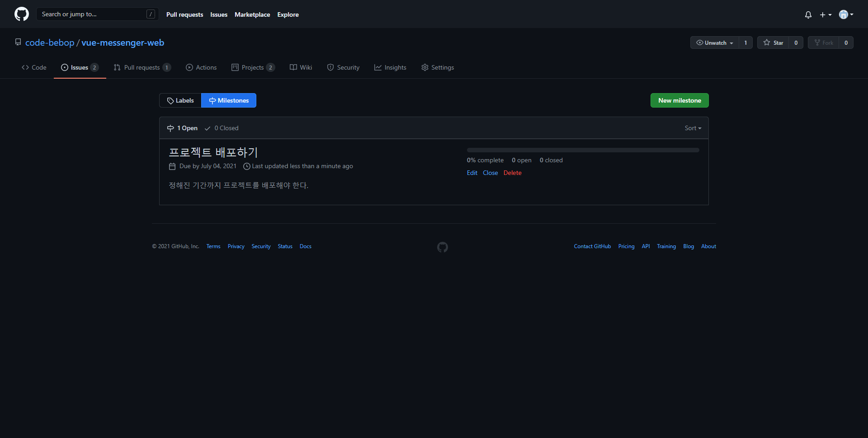The height and width of the screenshot is (438, 868).
Task: Switch to the Settings tab
Action: click(437, 67)
